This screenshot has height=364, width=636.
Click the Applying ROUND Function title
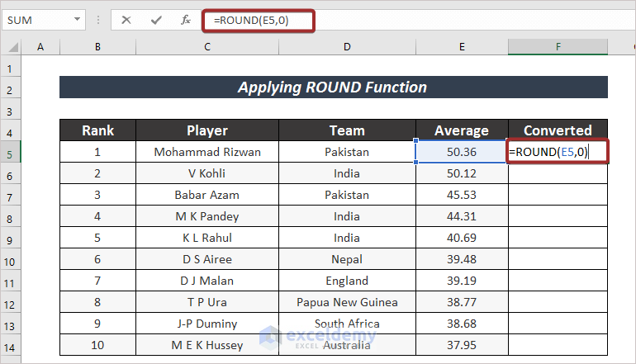[x=333, y=87]
